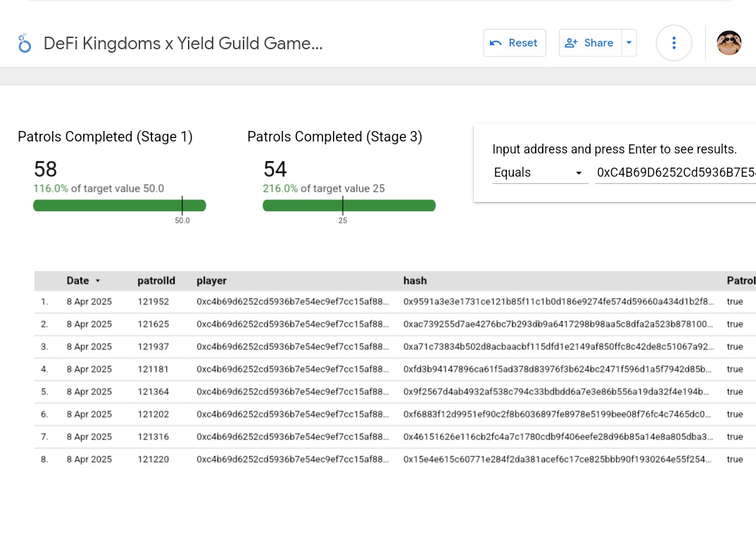Click the player column header
The width and height of the screenshot is (756, 533).
coord(212,281)
